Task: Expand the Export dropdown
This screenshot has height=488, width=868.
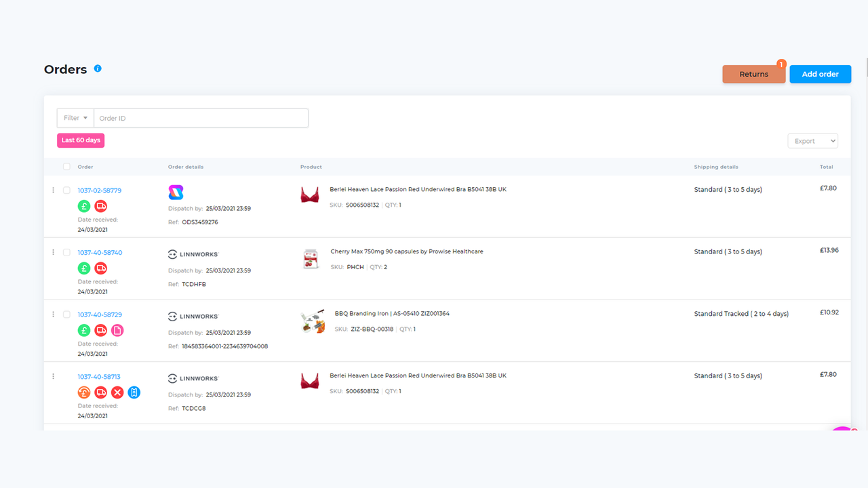Action: coord(812,140)
